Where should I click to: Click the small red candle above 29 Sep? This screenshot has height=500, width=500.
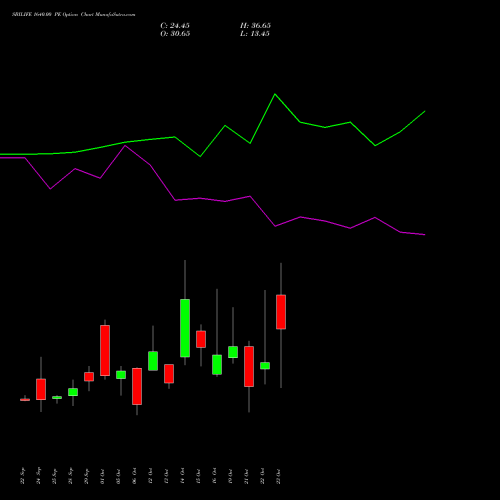pos(89,377)
